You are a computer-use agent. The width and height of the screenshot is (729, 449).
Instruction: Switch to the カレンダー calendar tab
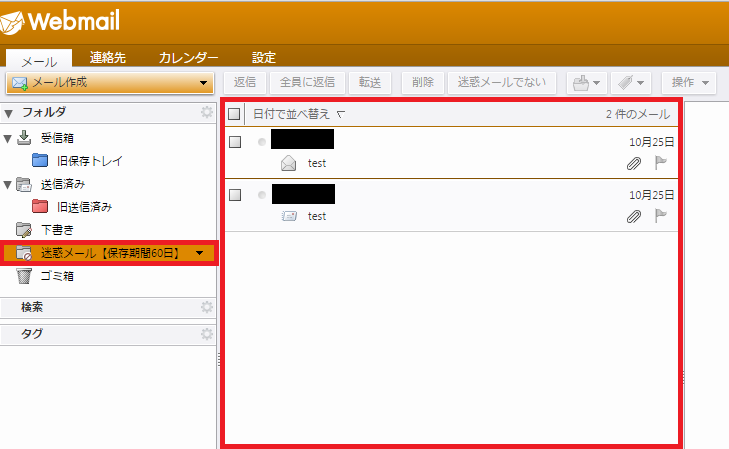coord(188,58)
